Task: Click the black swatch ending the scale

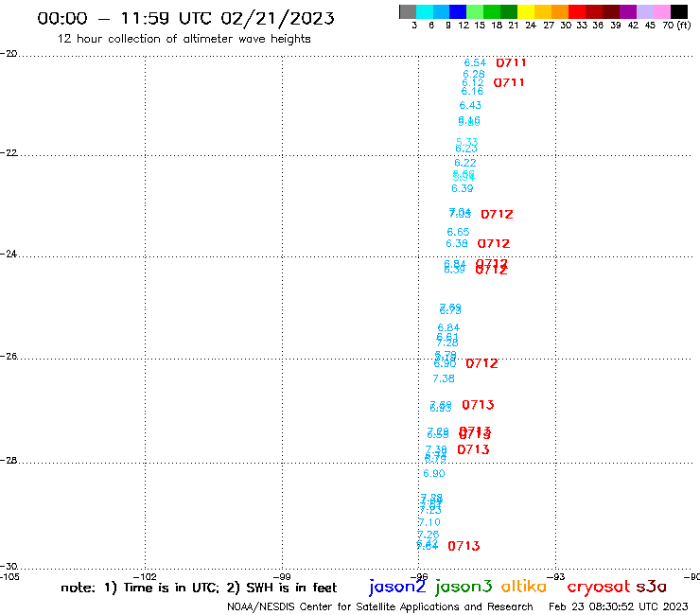Action: click(x=679, y=11)
